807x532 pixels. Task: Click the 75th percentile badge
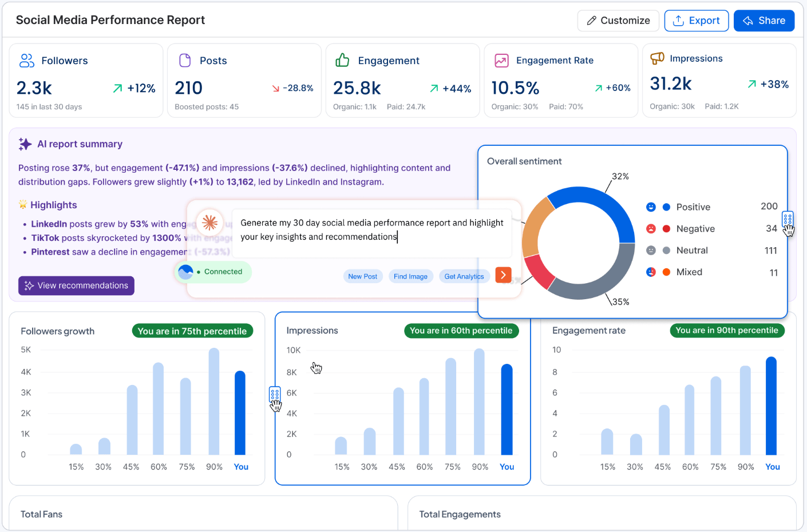tap(192, 331)
